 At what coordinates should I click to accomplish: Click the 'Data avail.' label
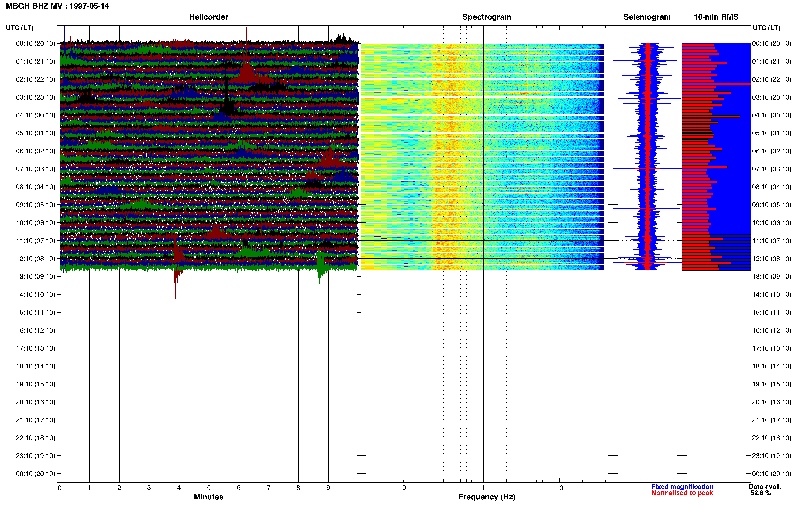tap(765, 486)
